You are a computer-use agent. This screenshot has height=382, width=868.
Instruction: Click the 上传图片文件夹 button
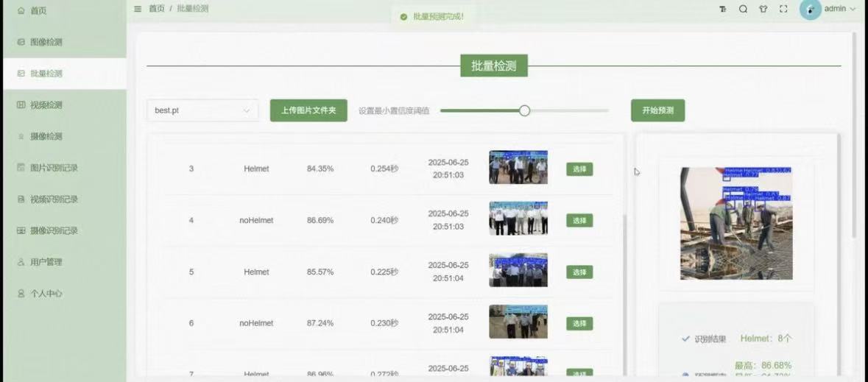[x=308, y=110]
